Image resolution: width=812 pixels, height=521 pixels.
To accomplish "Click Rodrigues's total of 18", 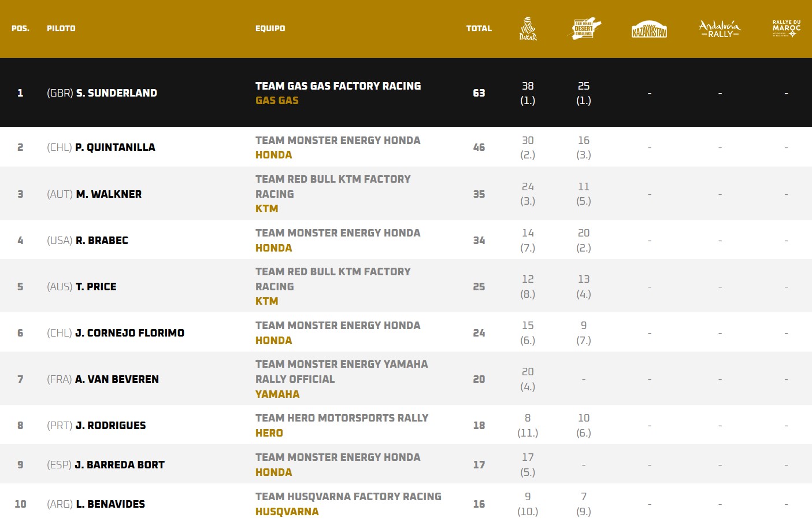I will coord(479,425).
